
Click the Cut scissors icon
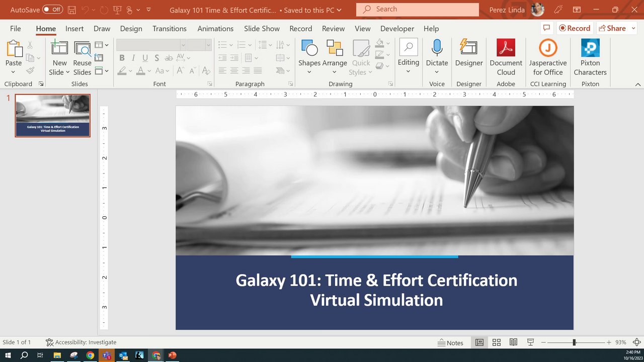pyautogui.click(x=30, y=45)
